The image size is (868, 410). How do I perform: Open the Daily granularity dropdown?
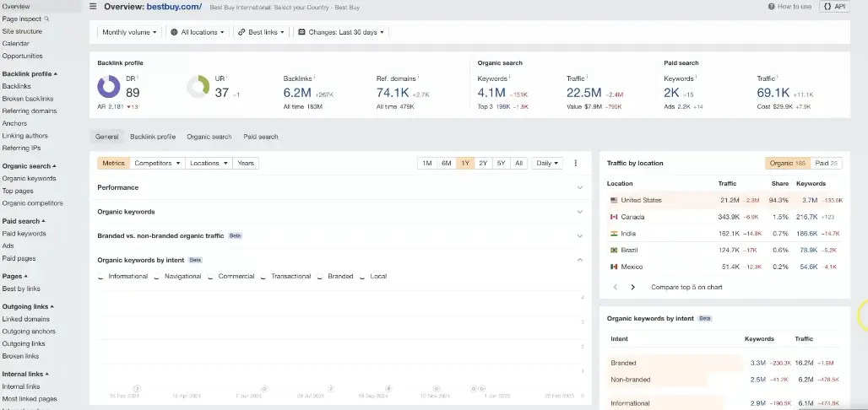click(547, 163)
